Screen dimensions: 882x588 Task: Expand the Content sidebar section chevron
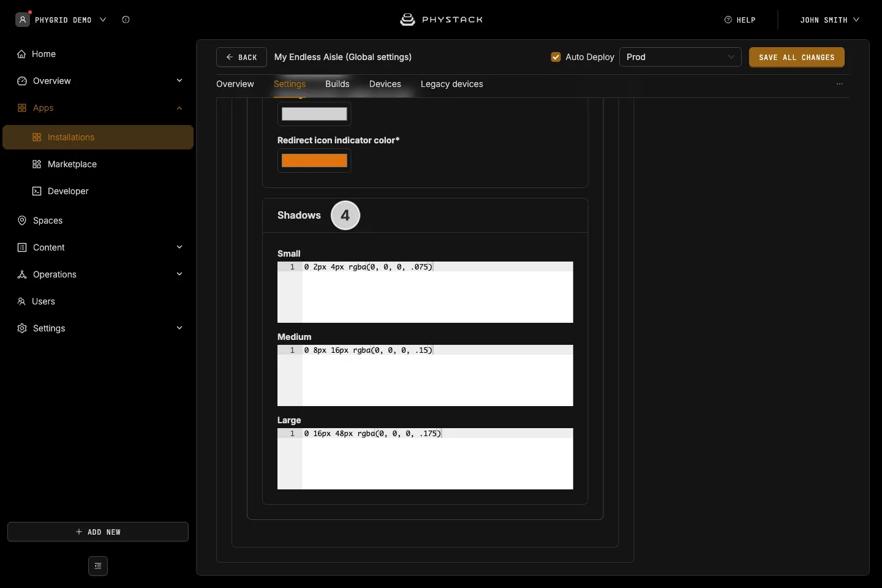tap(179, 247)
